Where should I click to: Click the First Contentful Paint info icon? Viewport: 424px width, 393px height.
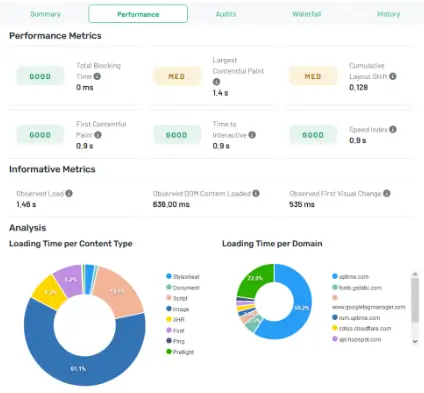point(98,135)
